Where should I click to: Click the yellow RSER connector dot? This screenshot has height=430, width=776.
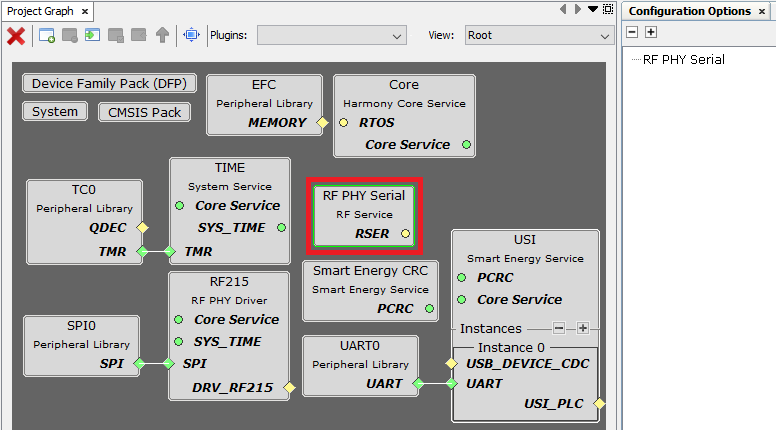point(405,234)
